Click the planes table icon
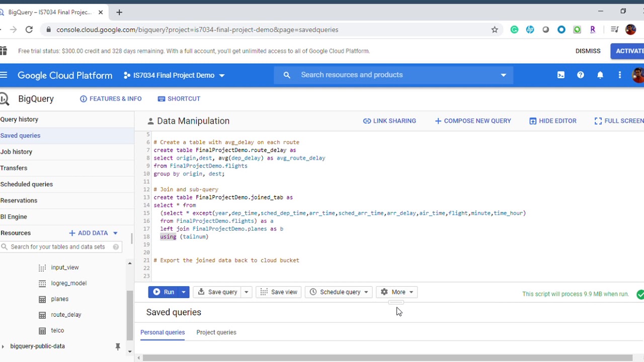This screenshot has height=362, width=644. (x=42, y=299)
